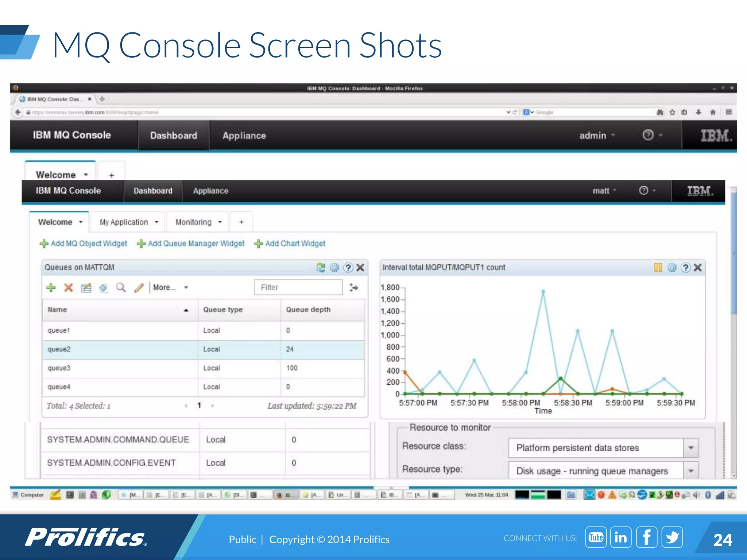Viewport: 747px width, 560px height.
Task: Open settings gear of chart widget
Action: (x=672, y=268)
